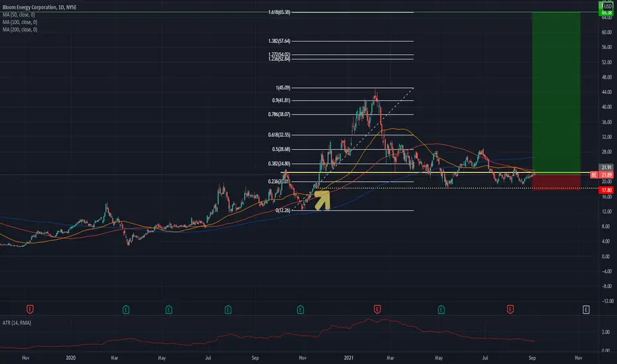The image size is (617, 364).
Task: Select the MA (50, close, 0) indicator legend
Action: coord(20,15)
